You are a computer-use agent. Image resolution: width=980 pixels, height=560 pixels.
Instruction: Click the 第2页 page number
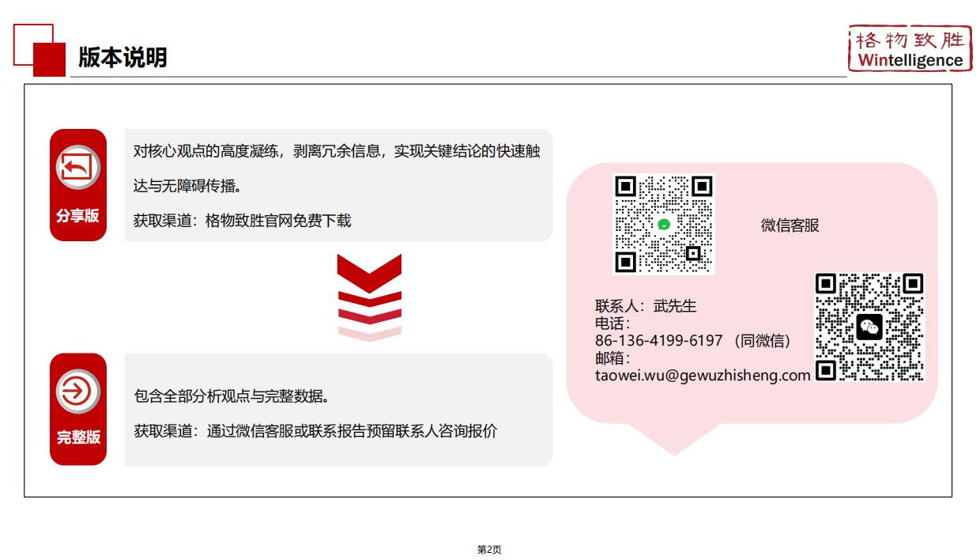(x=489, y=550)
